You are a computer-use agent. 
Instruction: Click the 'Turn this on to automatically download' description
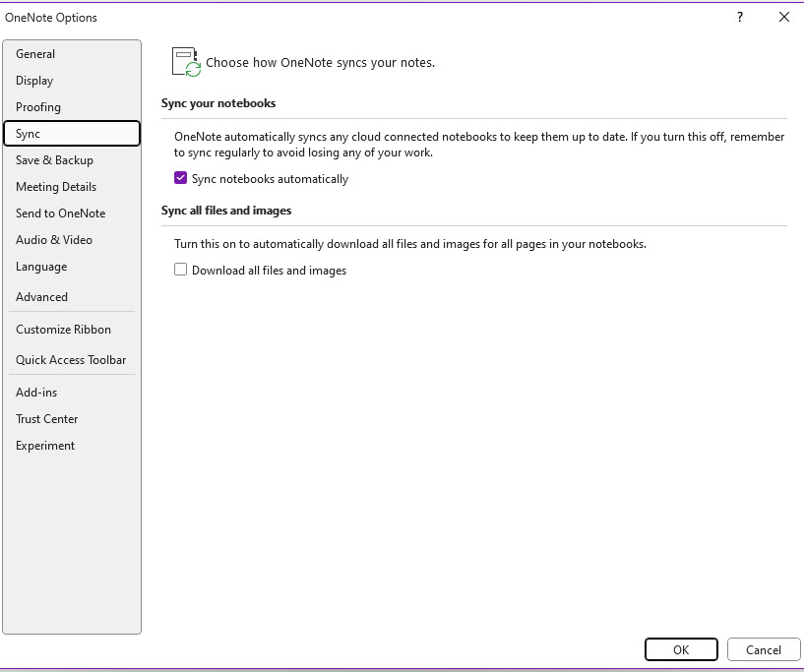[410, 244]
